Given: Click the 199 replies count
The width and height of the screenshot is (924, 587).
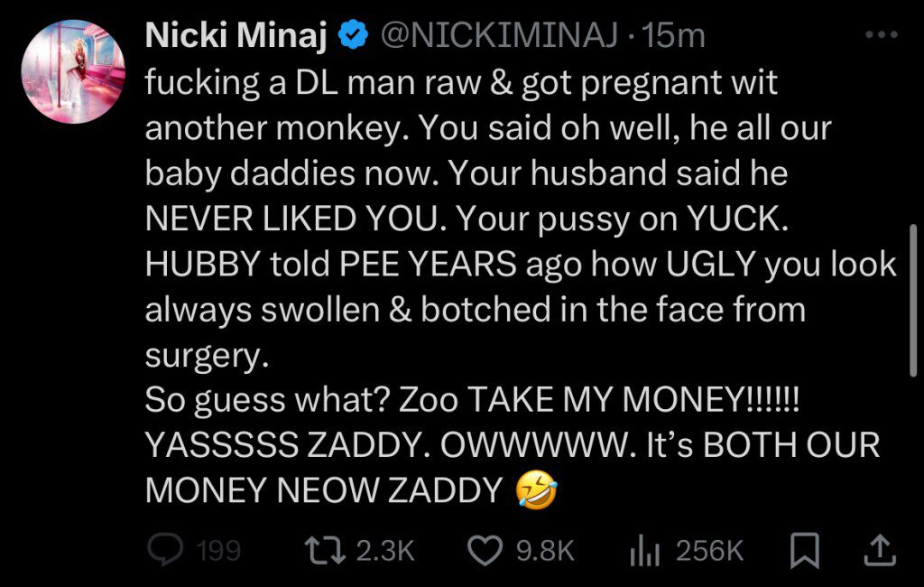Looking at the screenshot, I should [219, 550].
